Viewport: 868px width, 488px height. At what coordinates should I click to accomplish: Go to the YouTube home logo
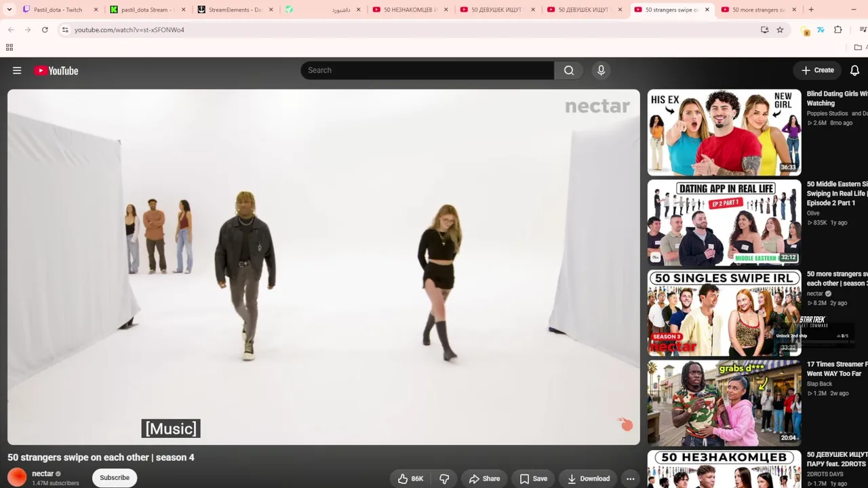tap(56, 70)
